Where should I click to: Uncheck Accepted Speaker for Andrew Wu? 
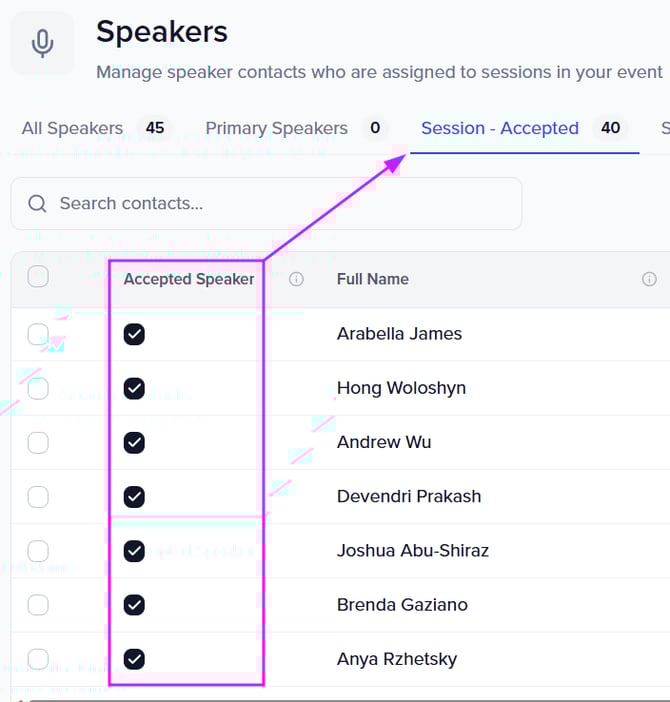(x=134, y=442)
